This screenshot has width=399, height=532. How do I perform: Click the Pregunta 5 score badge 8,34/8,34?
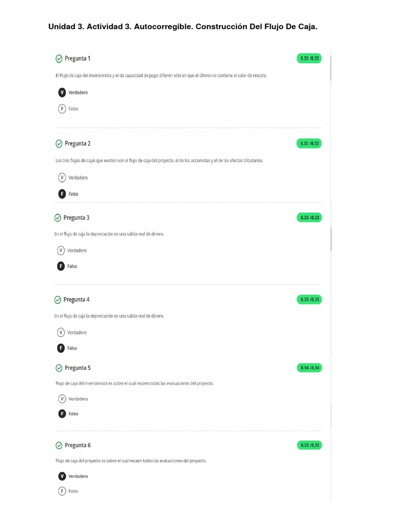coord(309,368)
